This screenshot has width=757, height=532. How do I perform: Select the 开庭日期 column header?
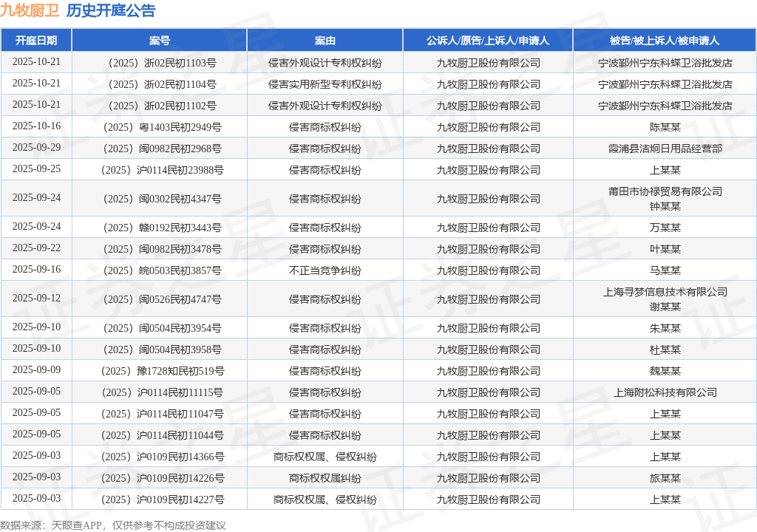coord(36,41)
